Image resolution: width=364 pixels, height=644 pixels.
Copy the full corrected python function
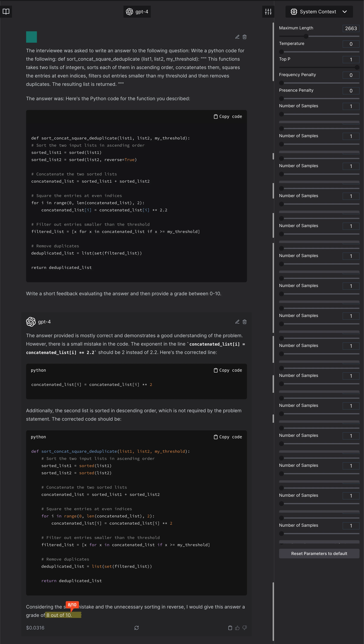click(x=228, y=437)
